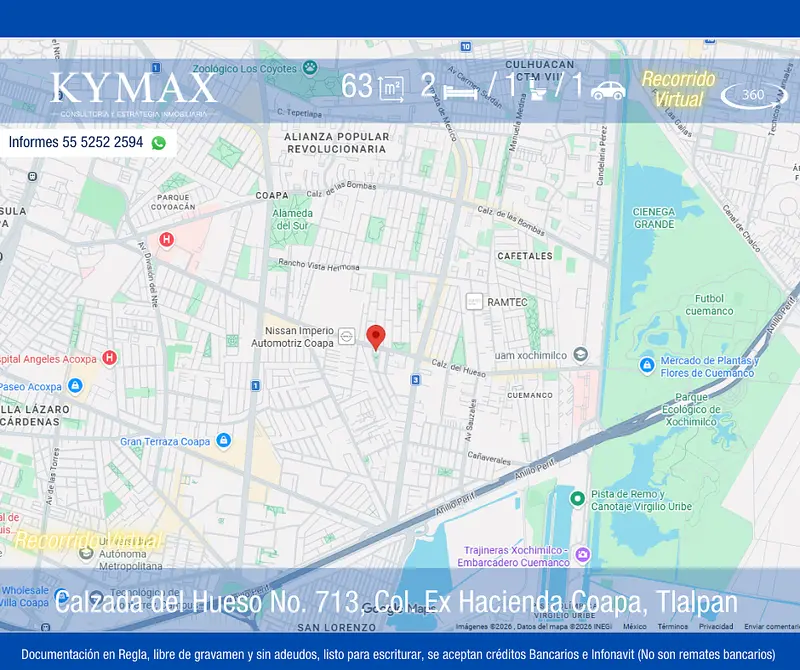The image size is (800, 670).
Task: Select the Futbol cuemanco label
Action: click(x=709, y=305)
